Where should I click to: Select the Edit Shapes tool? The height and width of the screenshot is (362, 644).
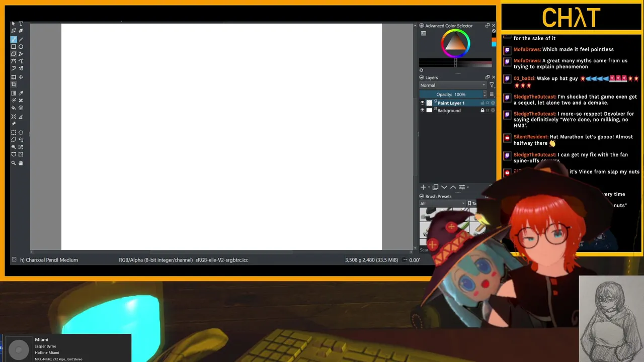click(x=14, y=31)
